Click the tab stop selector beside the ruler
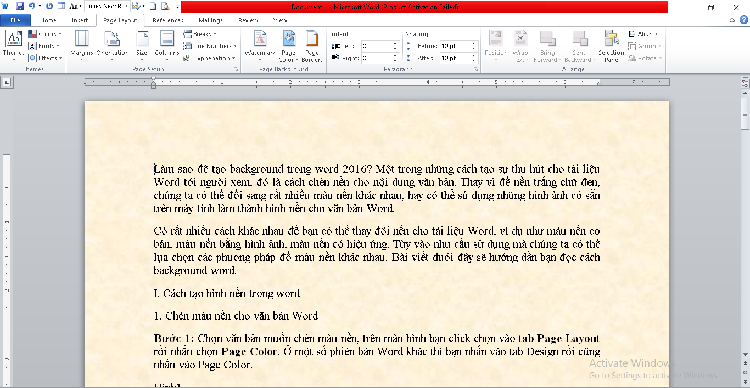This screenshot has height=388, width=750. 7,82
